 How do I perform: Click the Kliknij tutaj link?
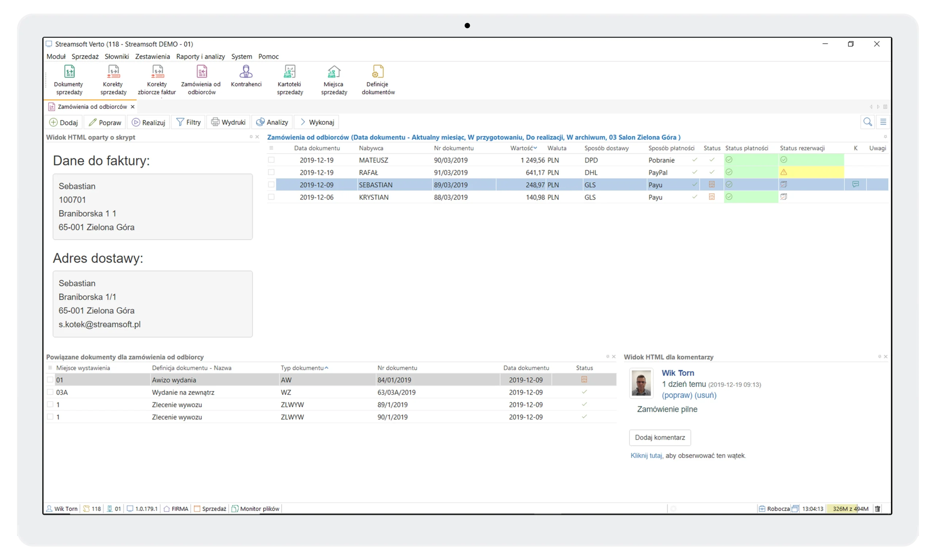[x=646, y=455]
